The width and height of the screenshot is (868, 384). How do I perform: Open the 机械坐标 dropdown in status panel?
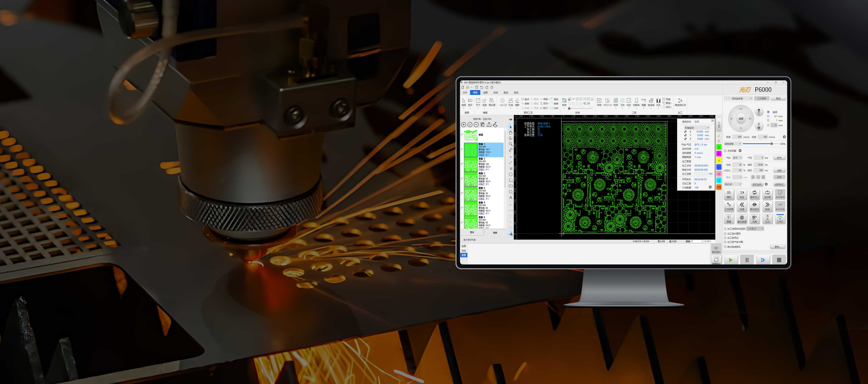[697, 127]
